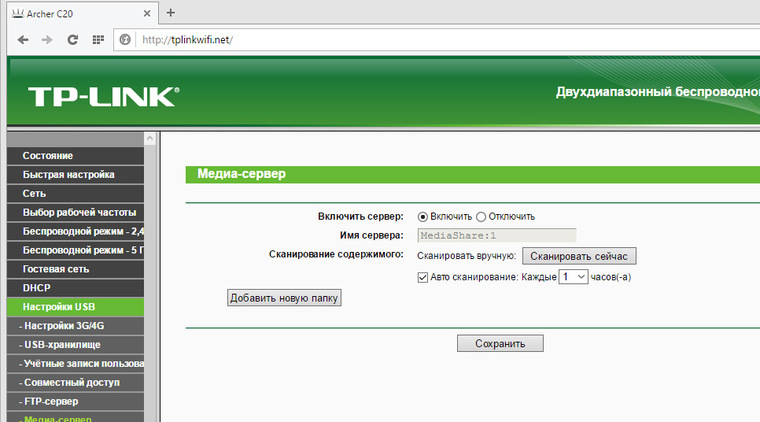Open the FTP-сервер submenu
The height and width of the screenshot is (422, 760).
point(76,401)
